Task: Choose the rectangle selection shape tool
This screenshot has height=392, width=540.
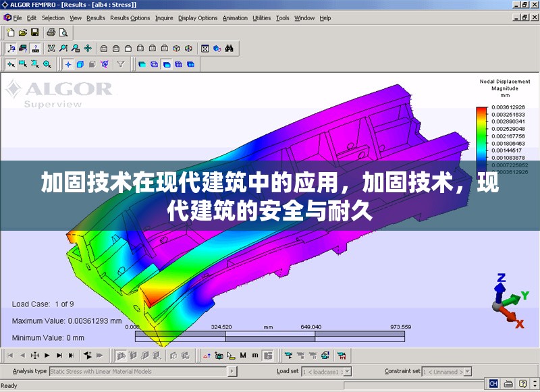Action: [x=23, y=64]
